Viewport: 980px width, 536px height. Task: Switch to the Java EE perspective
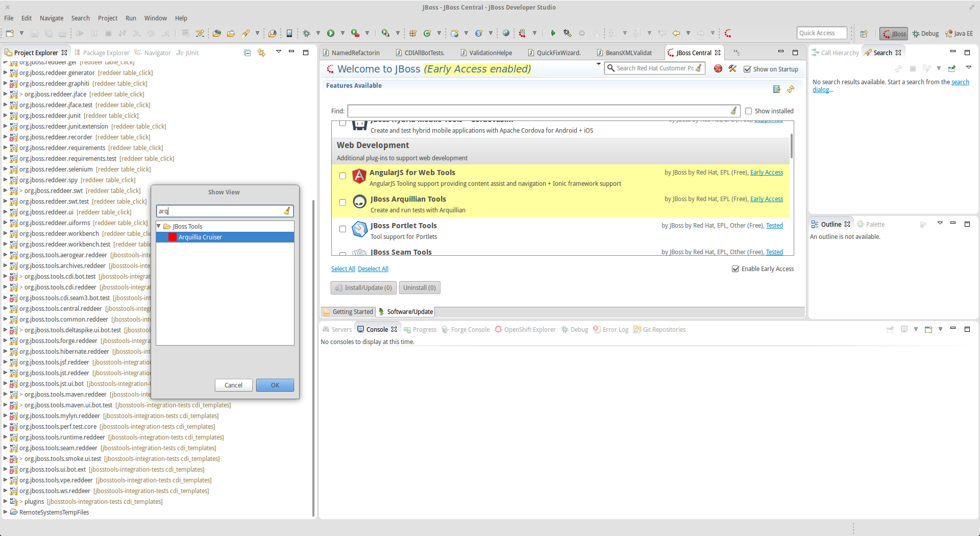tap(959, 34)
